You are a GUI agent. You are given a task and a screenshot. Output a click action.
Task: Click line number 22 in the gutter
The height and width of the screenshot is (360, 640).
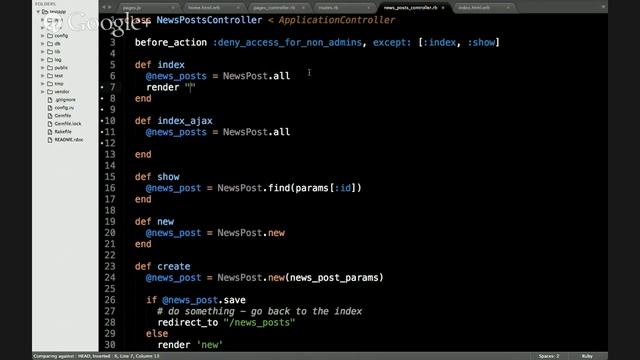coord(110,256)
